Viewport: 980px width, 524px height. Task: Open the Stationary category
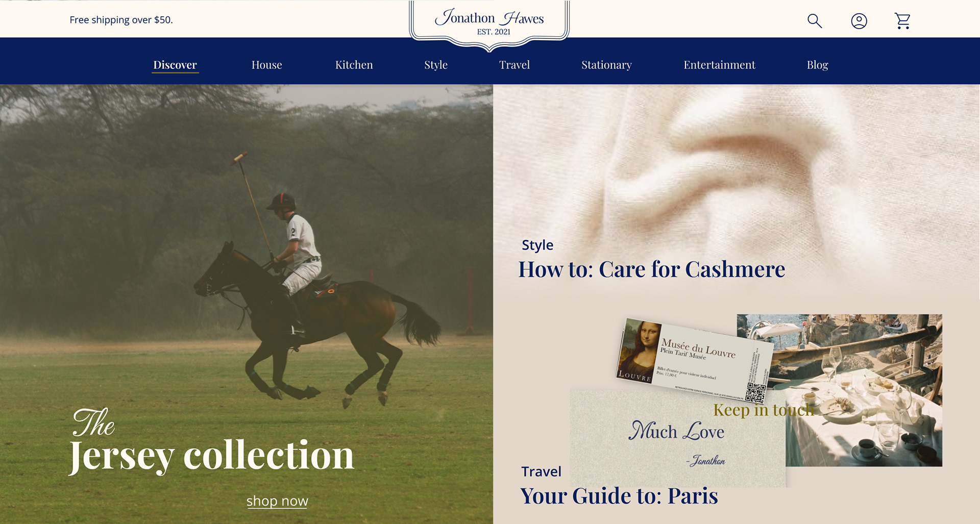tap(606, 65)
